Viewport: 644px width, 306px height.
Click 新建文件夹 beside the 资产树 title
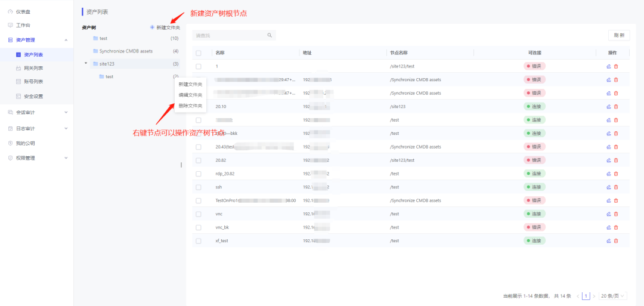point(165,27)
